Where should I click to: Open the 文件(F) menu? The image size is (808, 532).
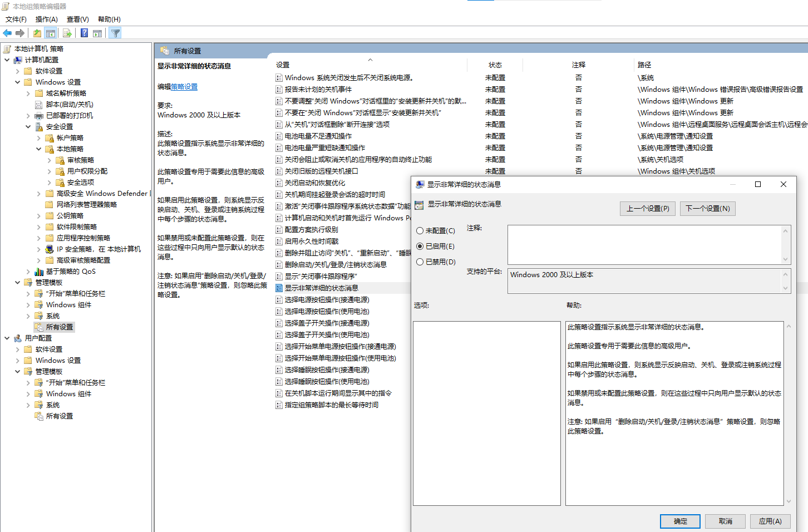coord(16,19)
